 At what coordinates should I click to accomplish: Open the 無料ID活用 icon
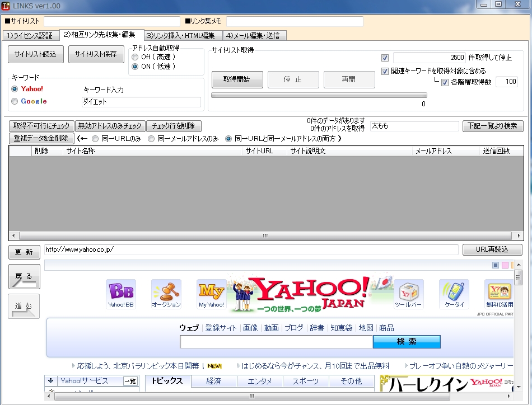point(499,294)
